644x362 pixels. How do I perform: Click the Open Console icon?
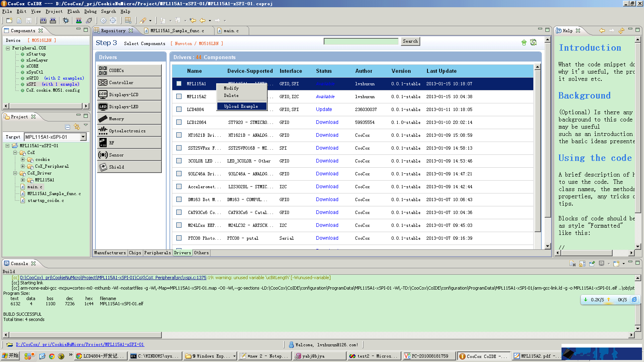(616, 263)
